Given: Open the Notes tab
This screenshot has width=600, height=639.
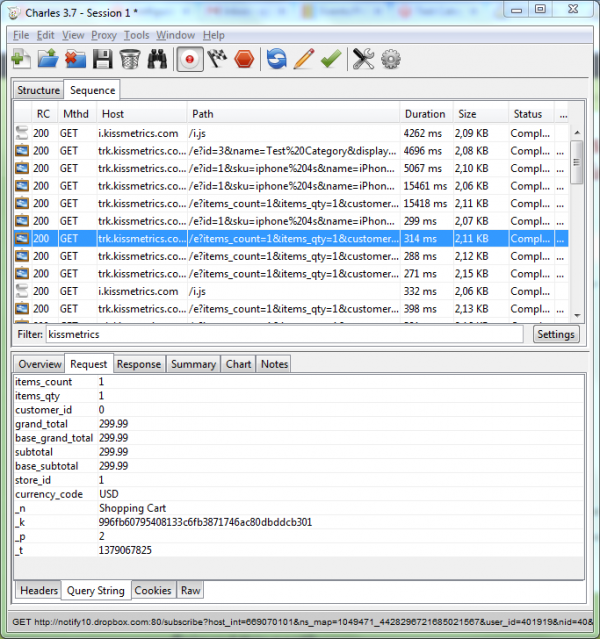Looking at the screenshot, I should coord(274,364).
